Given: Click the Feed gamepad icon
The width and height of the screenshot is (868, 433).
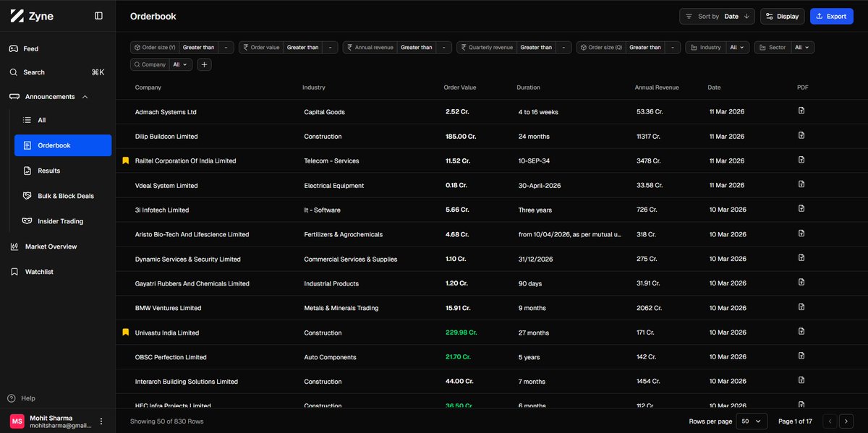Looking at the screenshot, I should (14, 48).
